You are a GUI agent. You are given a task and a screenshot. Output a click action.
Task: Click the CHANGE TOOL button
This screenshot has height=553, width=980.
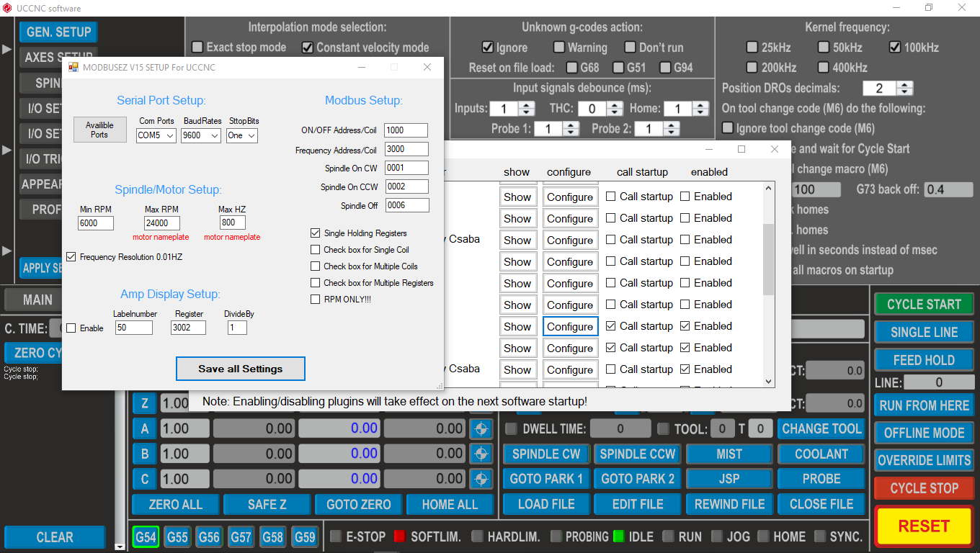pyautogui.click(x=821, y=429)
